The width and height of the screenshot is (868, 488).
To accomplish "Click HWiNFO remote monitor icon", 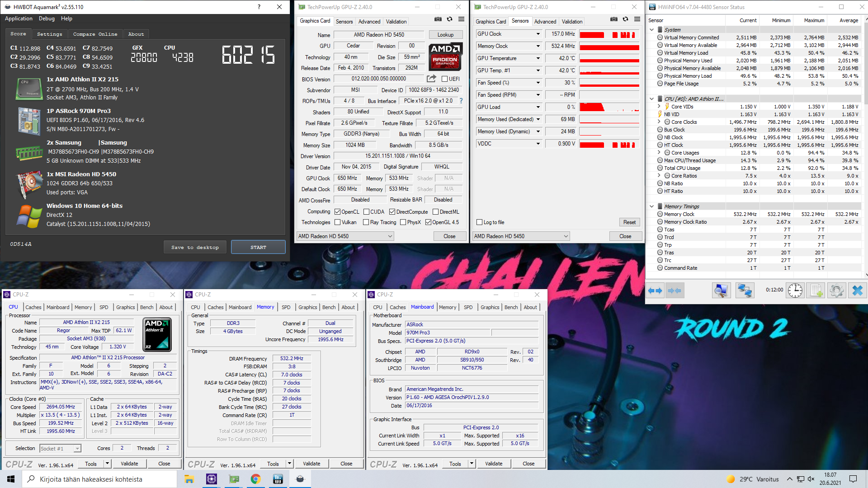I will coord(721,291).
